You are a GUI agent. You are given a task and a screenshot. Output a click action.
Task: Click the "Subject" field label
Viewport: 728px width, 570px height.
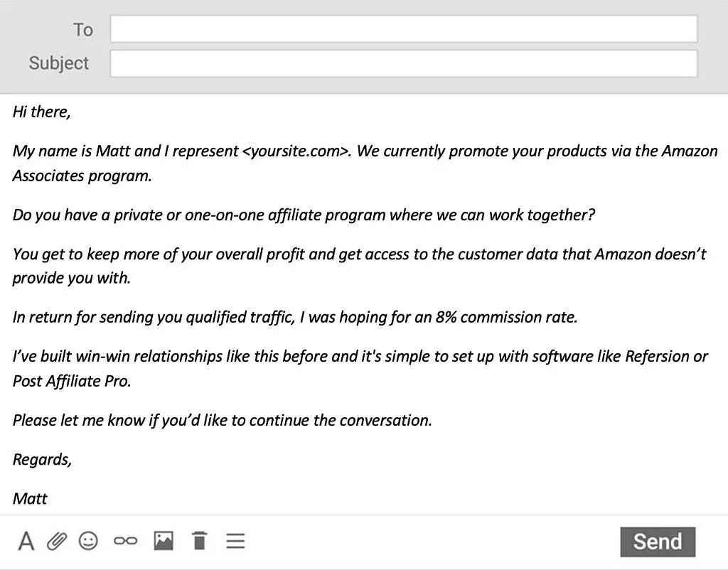59,63
